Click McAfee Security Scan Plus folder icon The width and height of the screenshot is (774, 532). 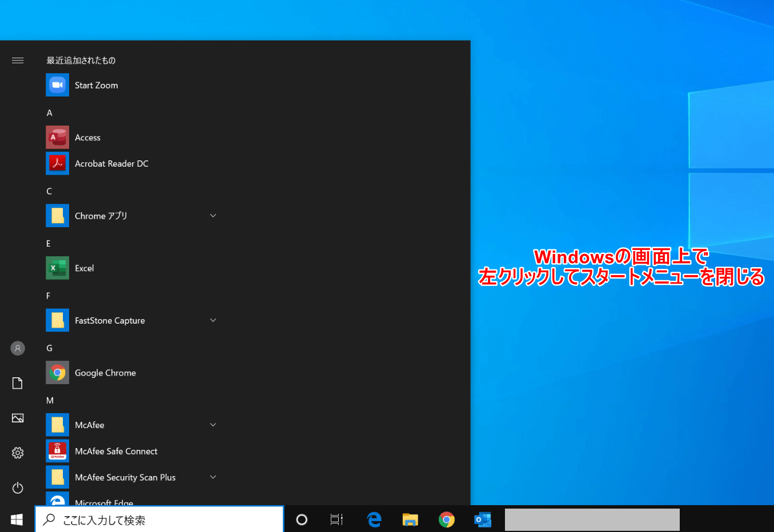pyautogui.click(x=57, y=477)
